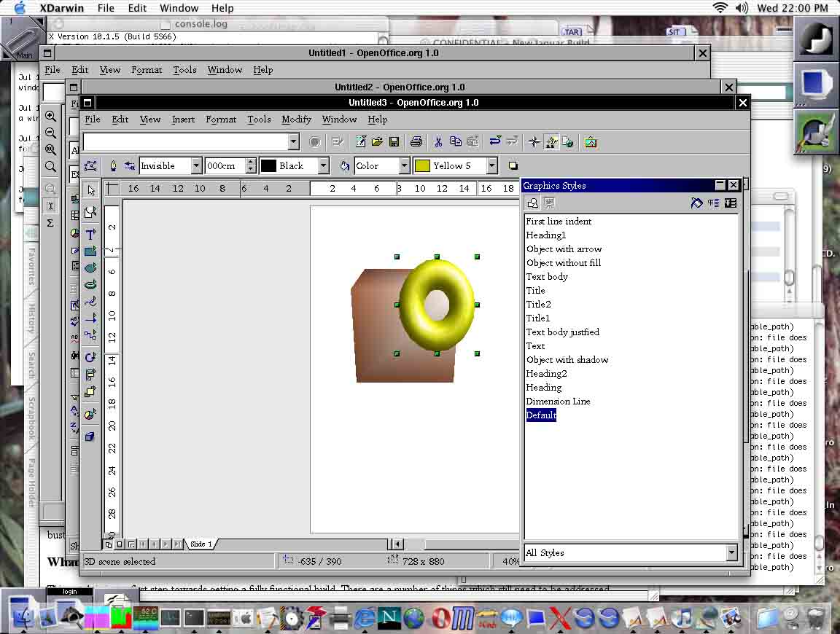
Task: Open the Alignment tool flyout
Action: pos(90,375)
